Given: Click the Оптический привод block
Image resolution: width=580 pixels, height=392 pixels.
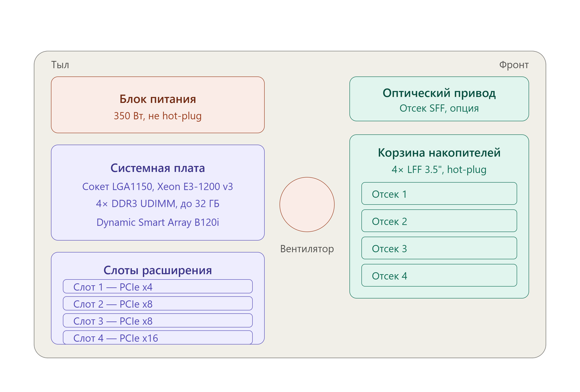Looking at the screenshot, I should [x=439, y=99].
